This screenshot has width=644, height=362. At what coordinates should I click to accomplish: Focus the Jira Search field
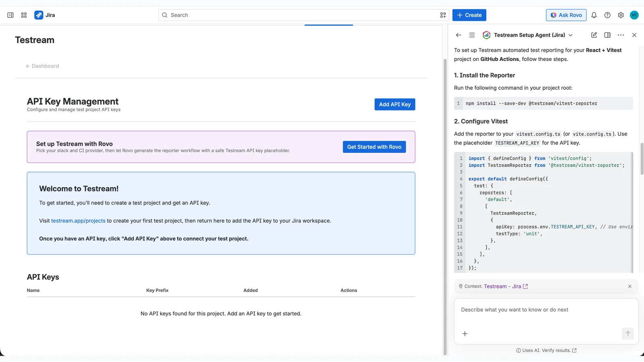[x=304, y=15]
